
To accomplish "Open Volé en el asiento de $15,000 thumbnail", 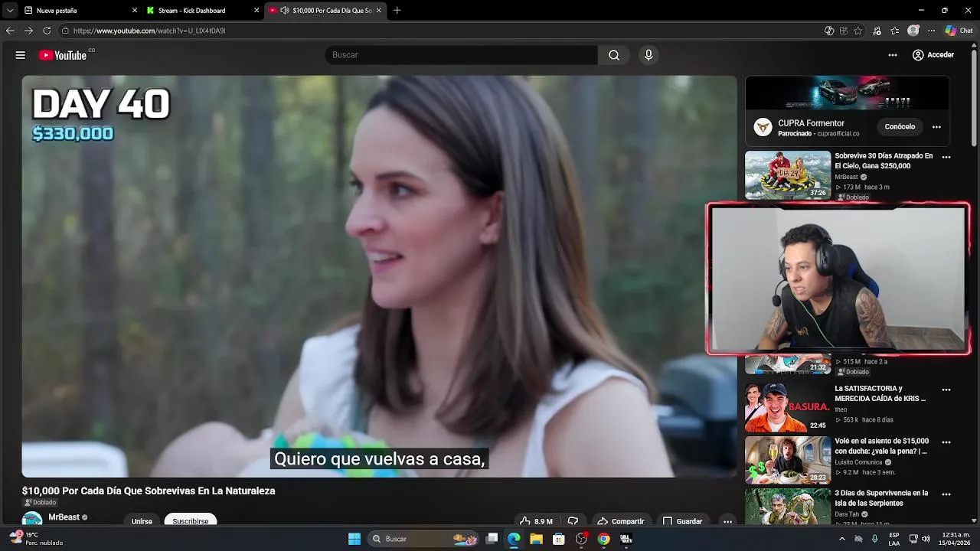I will coord(788,460).
